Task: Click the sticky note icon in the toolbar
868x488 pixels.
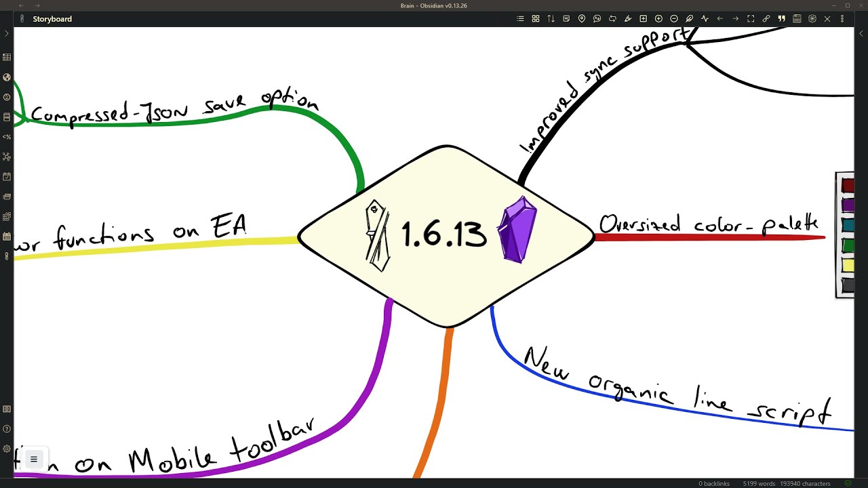Action: pos(566,19)
